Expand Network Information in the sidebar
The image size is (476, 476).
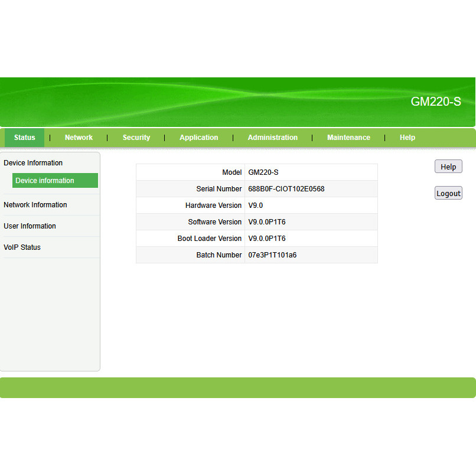click(35, 205)
